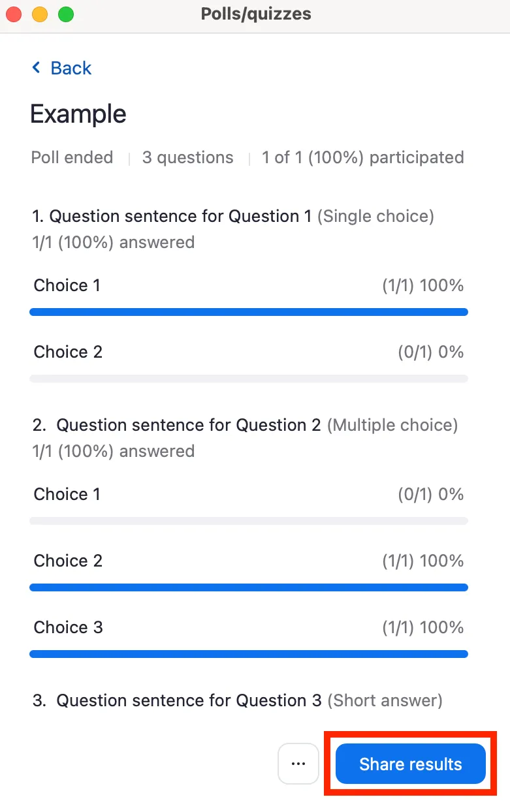Maximize the window with the green button
Image resolution: width=510 pixels, height=812 pixels.
click(66, 14)
